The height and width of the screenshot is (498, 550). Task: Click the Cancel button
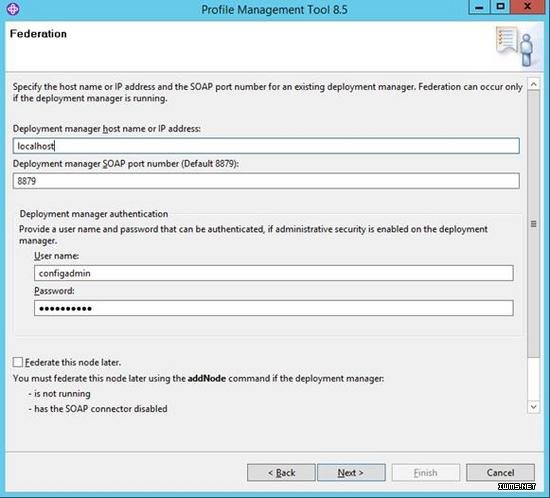(500, 473)
